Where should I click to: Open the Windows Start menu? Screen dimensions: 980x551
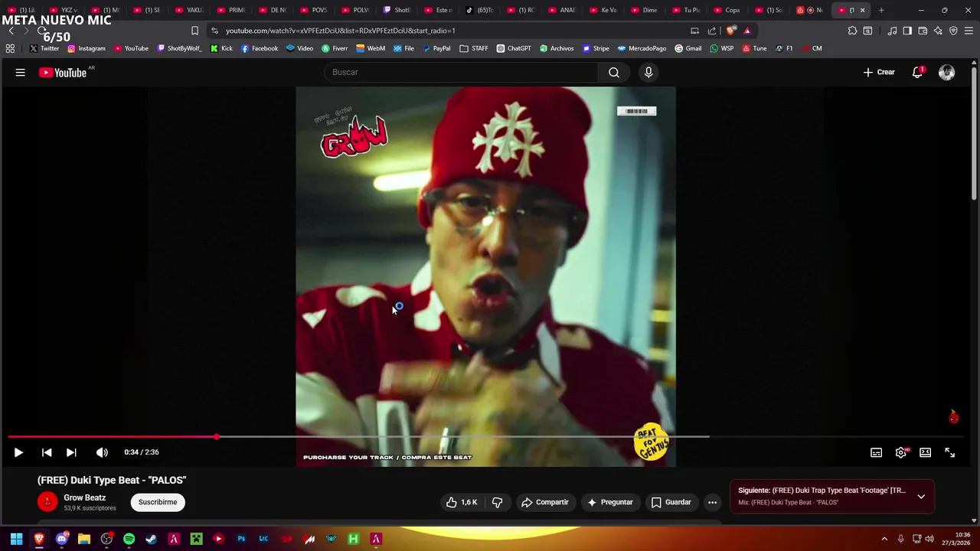pos(16,539)
